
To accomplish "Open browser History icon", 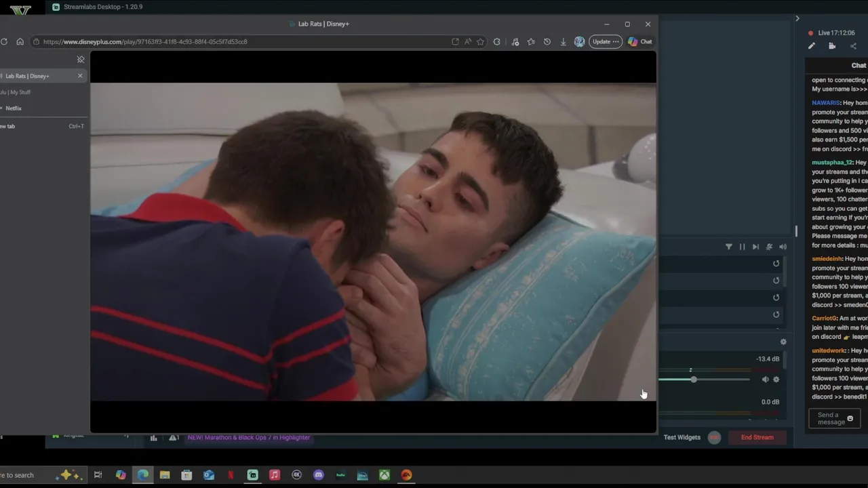I will coord(547,41).
